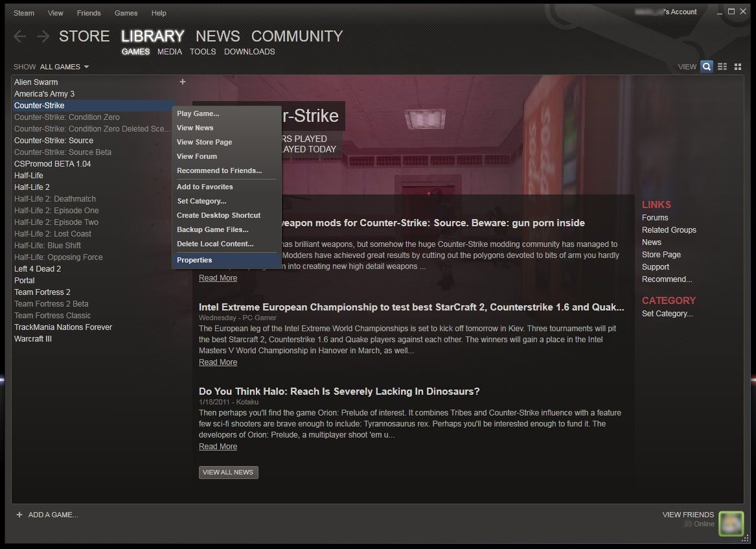Viewport: 756px width, 549px height.
Task: Select Half-Life 2 in game list
Action: [32, 187]
